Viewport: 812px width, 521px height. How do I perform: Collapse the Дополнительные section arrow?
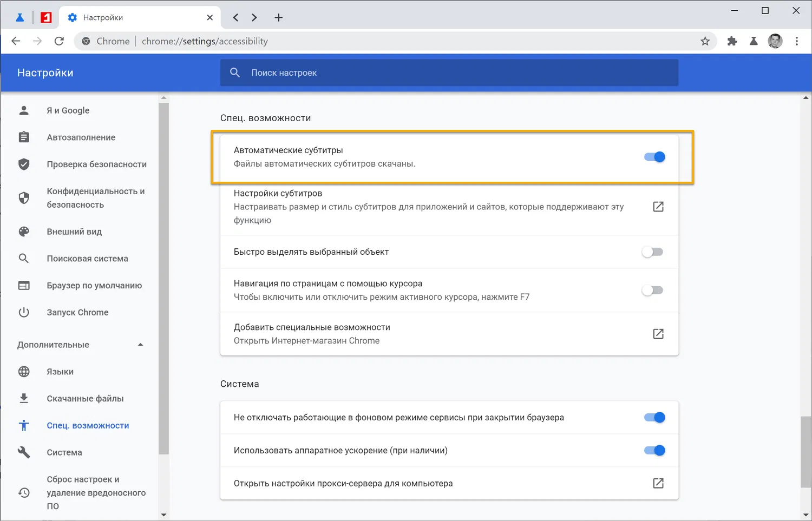point(141,345)
